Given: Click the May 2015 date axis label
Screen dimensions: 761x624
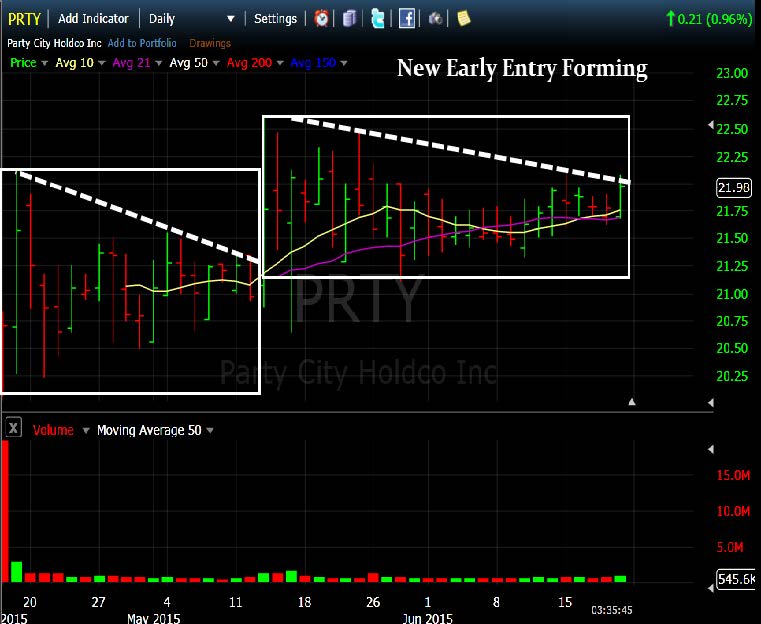Looking at the screenshot, I should 153,618.
